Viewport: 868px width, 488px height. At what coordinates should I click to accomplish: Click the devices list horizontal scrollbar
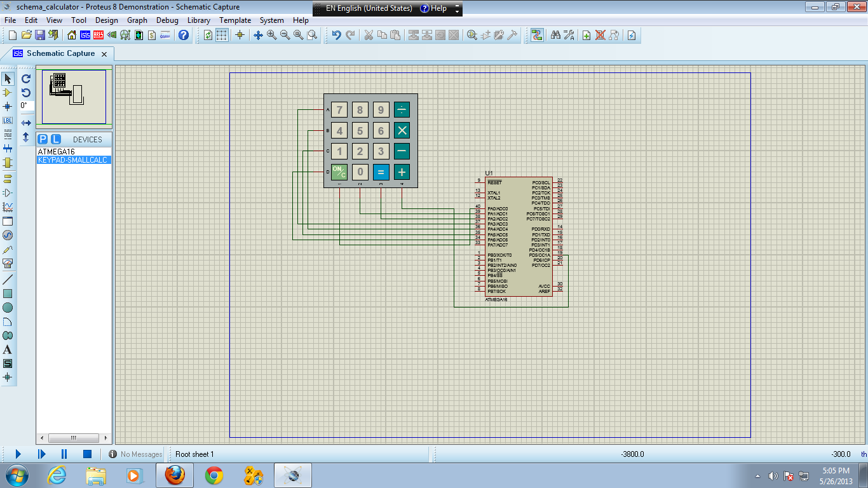coord(74,438)
